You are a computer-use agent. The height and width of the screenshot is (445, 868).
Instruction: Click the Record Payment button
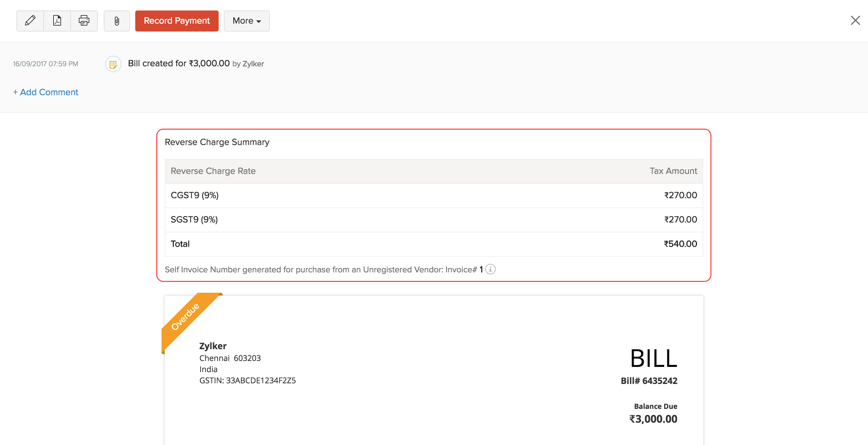tap(176, 20)
